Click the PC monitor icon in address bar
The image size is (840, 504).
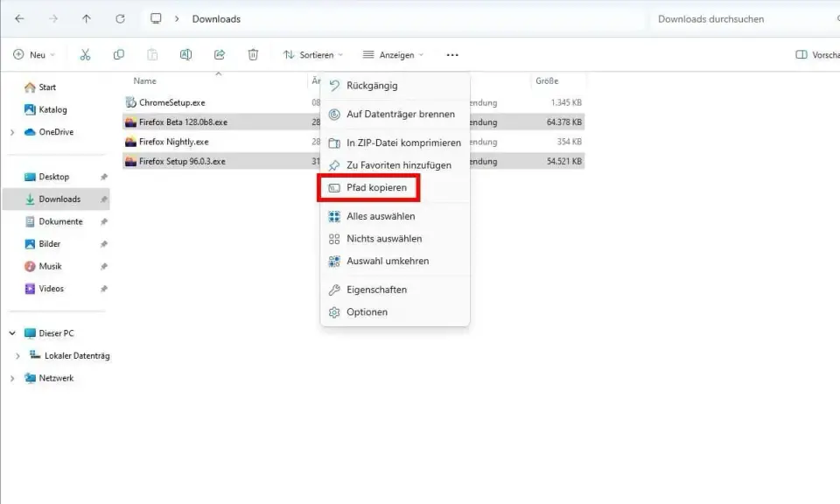pyautogui.click(x=156, y=18)
